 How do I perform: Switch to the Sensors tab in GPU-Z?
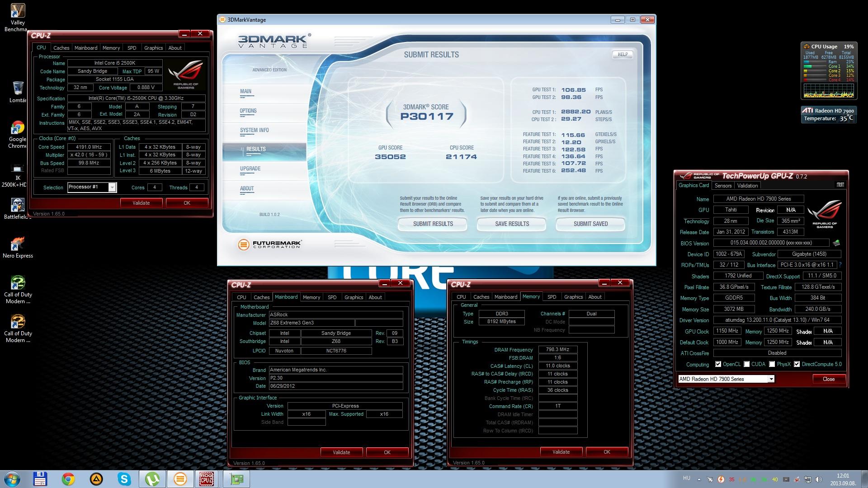[723, 186]
